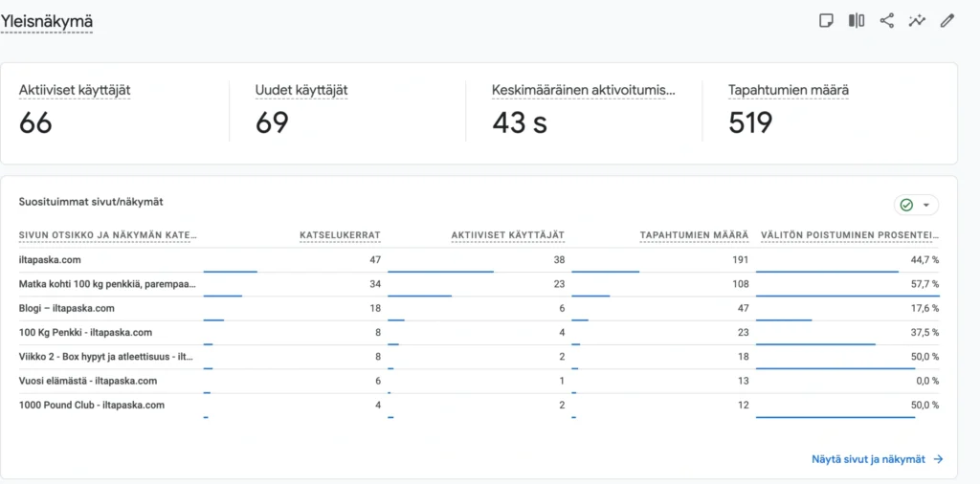Image resolution: width=980 pixels, height=484 pixels.
Task: Select the Viikko 2 - Box hypyt row
Action: tap(479, 357)
